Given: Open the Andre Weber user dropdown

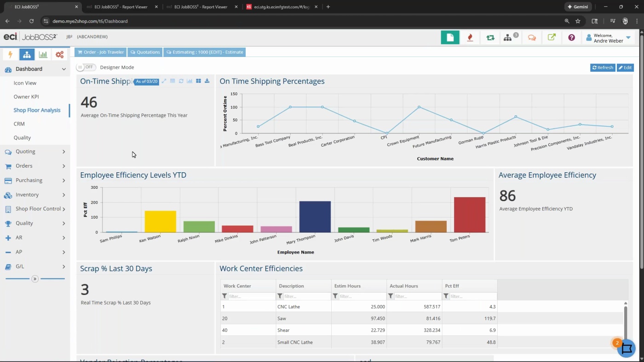Looking at the screenshot, I should point(628,38).
